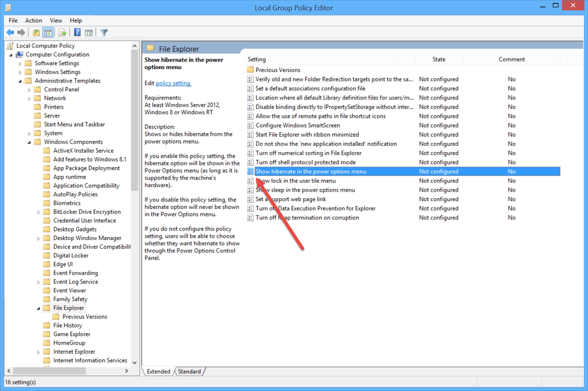Select Show sleep in the power options menu
The width and height of the screenshot is (588, 391).
[305, 190]
